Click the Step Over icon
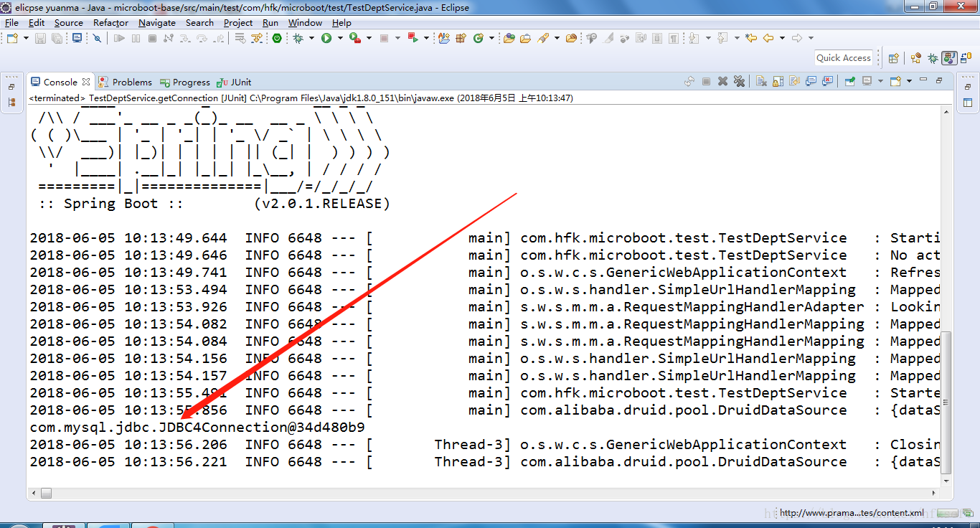Image resolution: width=980 pixels, height=528 pixels. [x=202, y=38]
